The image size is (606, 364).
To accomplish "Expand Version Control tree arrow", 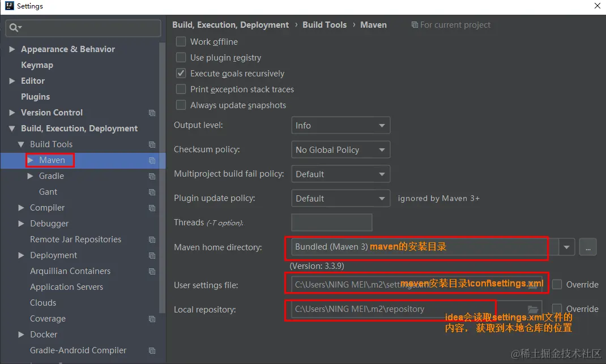I will coord(12,113).
